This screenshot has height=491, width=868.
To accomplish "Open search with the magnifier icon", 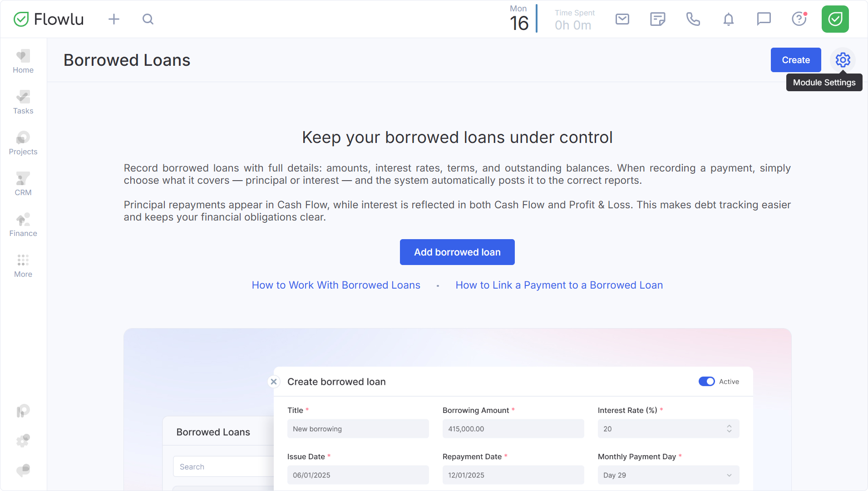I will [x=148, y=19].
